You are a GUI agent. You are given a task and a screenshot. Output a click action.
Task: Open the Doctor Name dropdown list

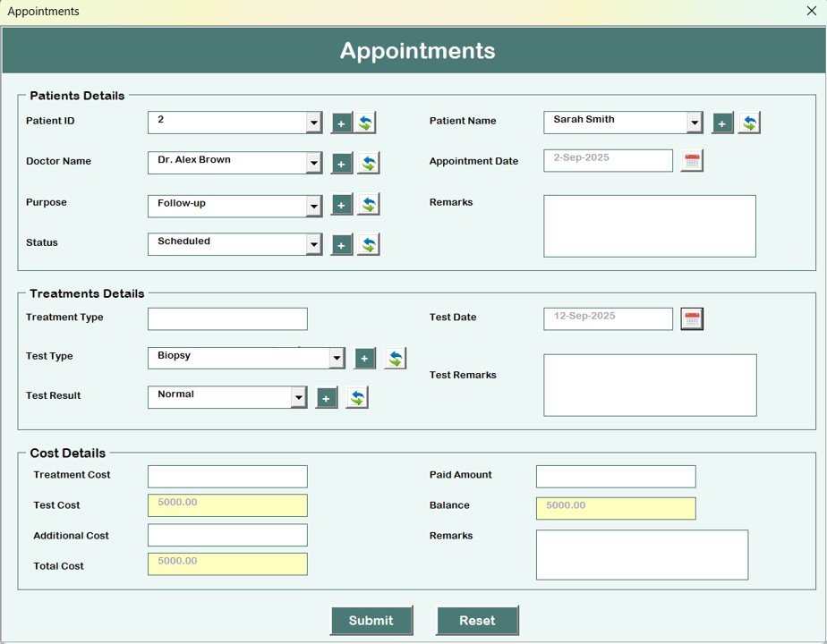click(x=314, y=163)
